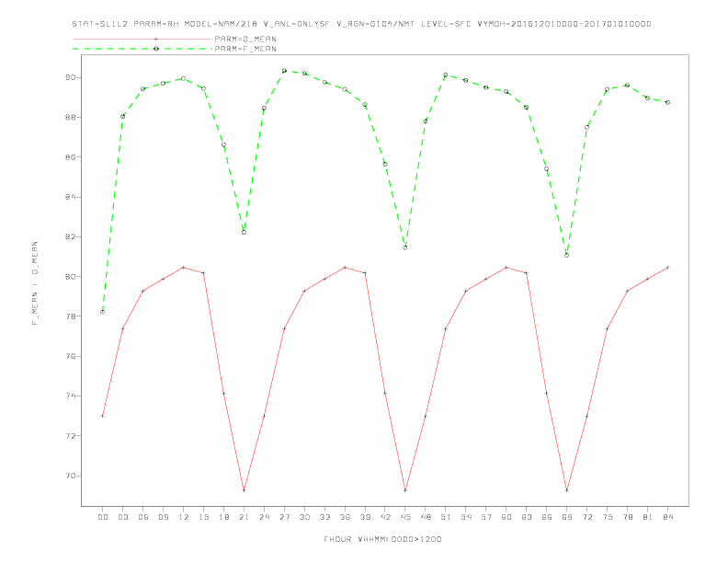728x563 pixels.
Task: Click the x-axis tick label 42
Action: pyautogui.click(x=385, y=517)
